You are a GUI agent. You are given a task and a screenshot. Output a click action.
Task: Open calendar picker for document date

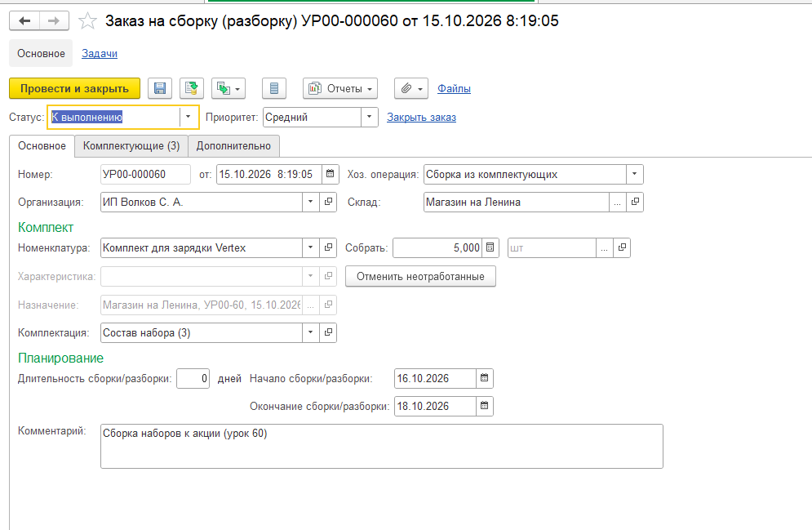(x=331, y=174)
